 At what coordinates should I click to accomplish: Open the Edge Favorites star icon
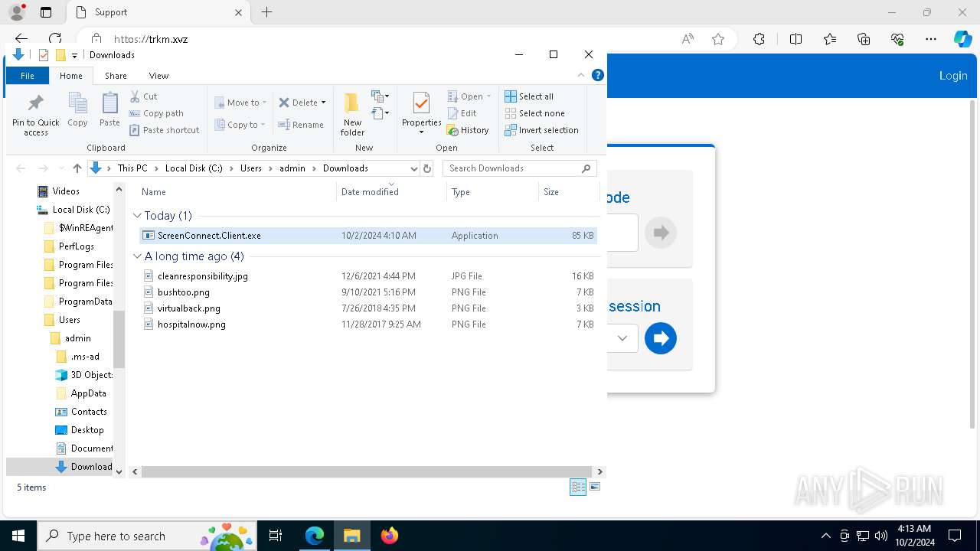[x=830, y=39]
